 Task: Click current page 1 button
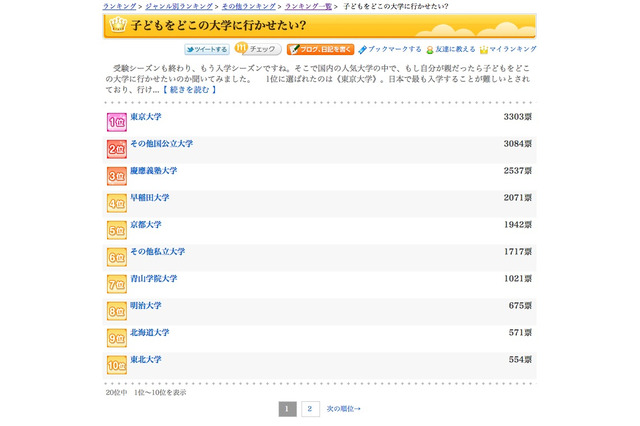point(287,409)
